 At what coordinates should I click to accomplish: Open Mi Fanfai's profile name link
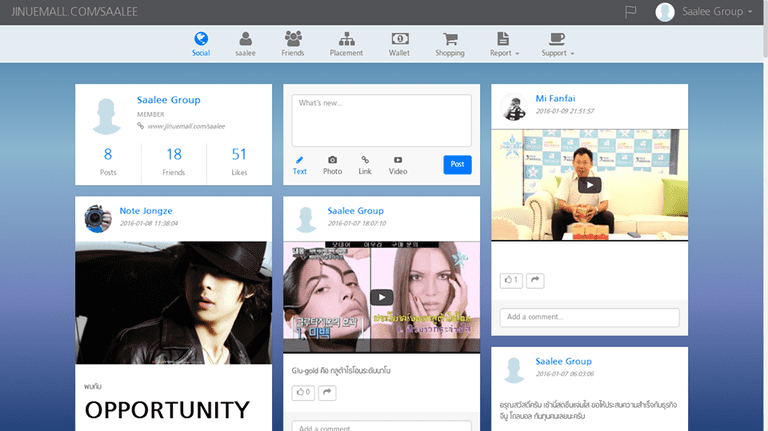(x=555, y=98)
